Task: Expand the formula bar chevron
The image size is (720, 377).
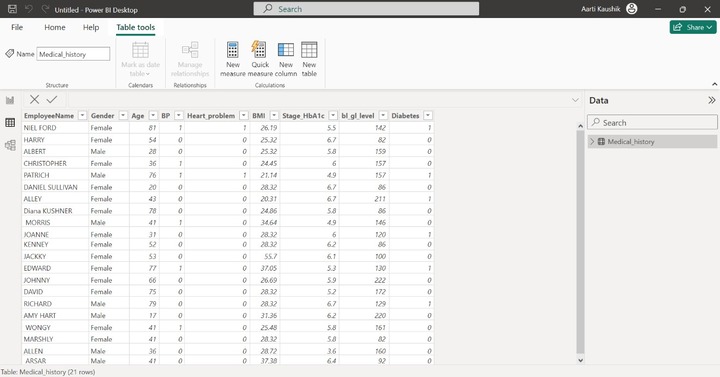Action: pyautogui.click(x=575, y=100)
